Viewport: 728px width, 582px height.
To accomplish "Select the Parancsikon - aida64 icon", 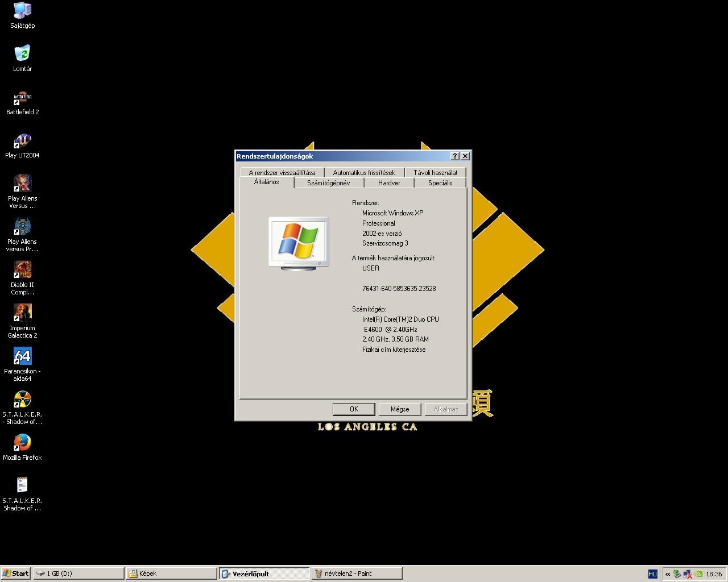I will click(x=22, y=364).
